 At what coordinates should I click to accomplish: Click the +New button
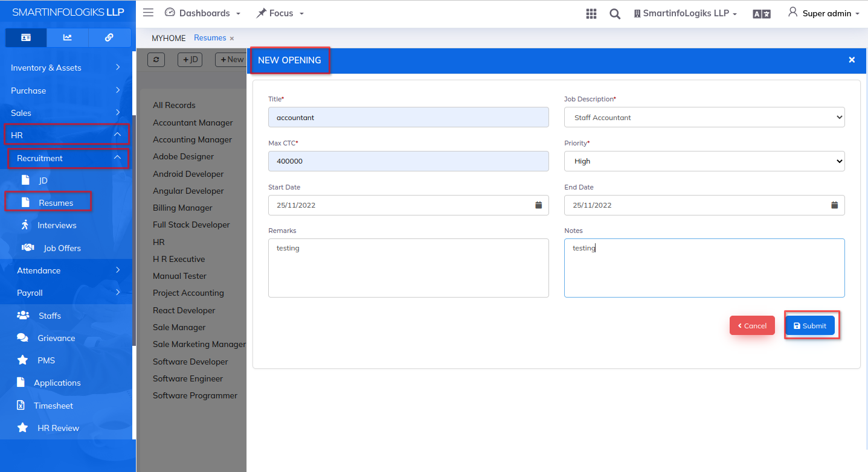(x=231, y=59)
